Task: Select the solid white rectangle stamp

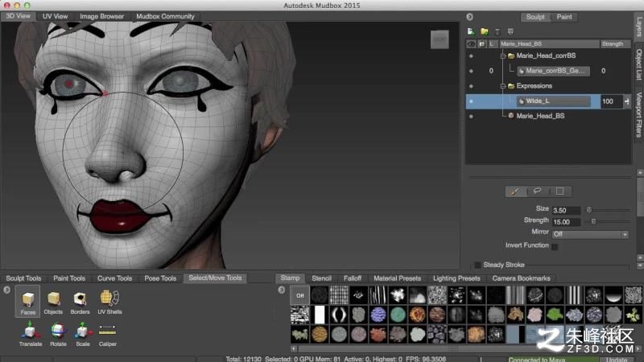Action: [x=319, y=315]
